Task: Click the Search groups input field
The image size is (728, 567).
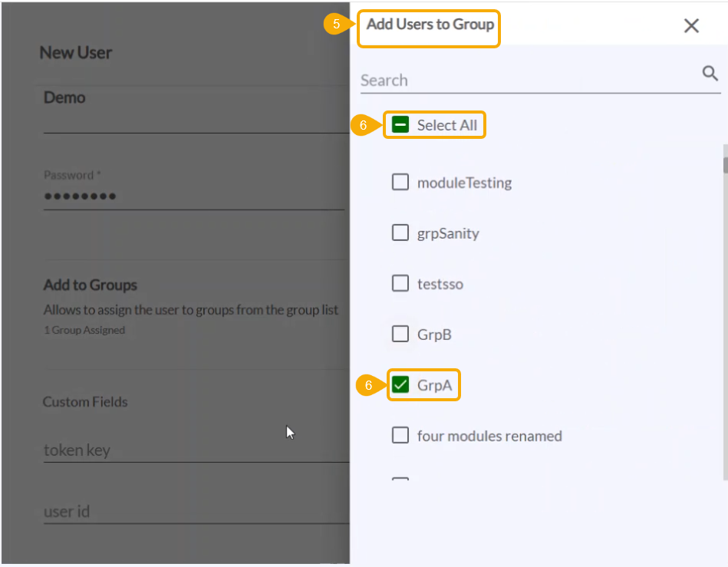Action: pyautogui.click(x=528, y=80)
